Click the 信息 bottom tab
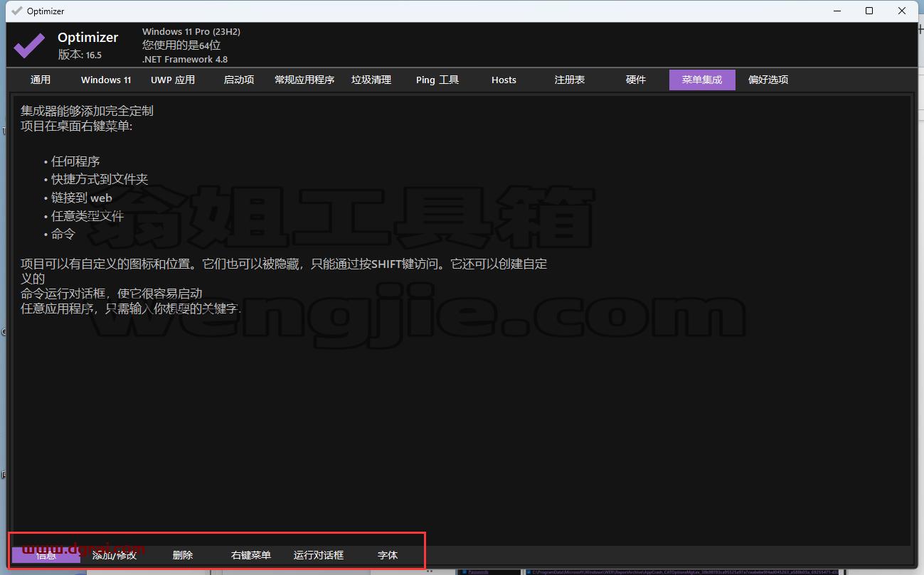924x575 pixels. [x=46, y=555]
